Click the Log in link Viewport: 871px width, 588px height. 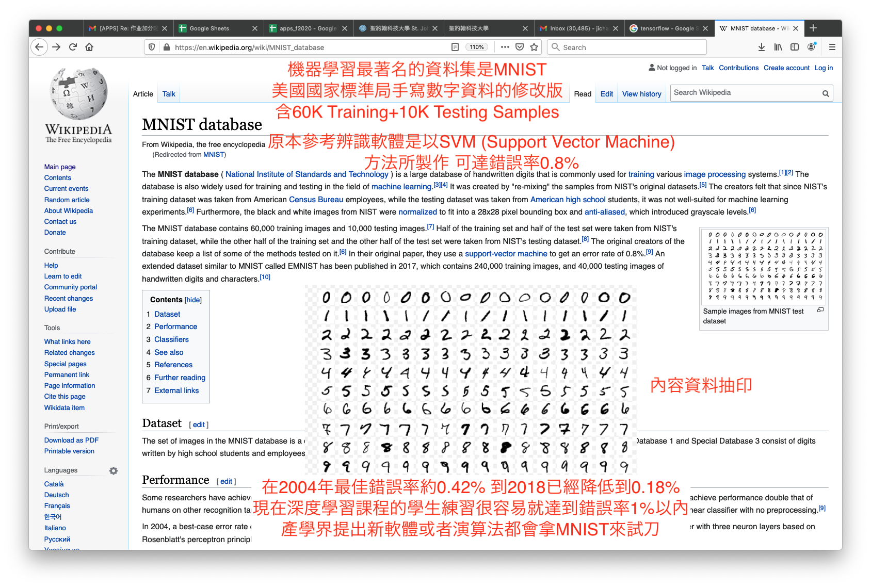(824, 68)
